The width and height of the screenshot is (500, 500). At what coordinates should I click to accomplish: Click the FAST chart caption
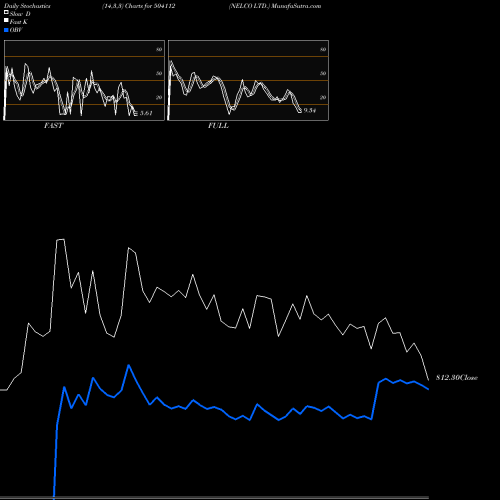(x=53, y=126)
